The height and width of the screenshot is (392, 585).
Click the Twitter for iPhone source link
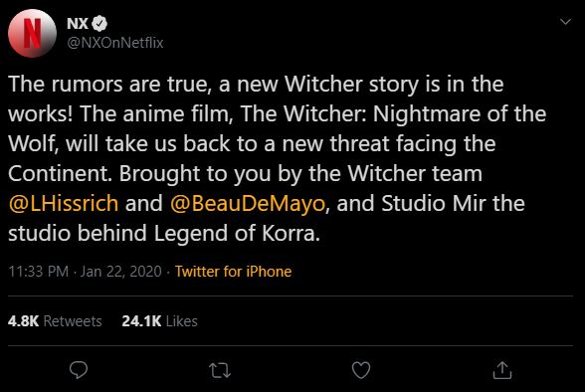233,272
